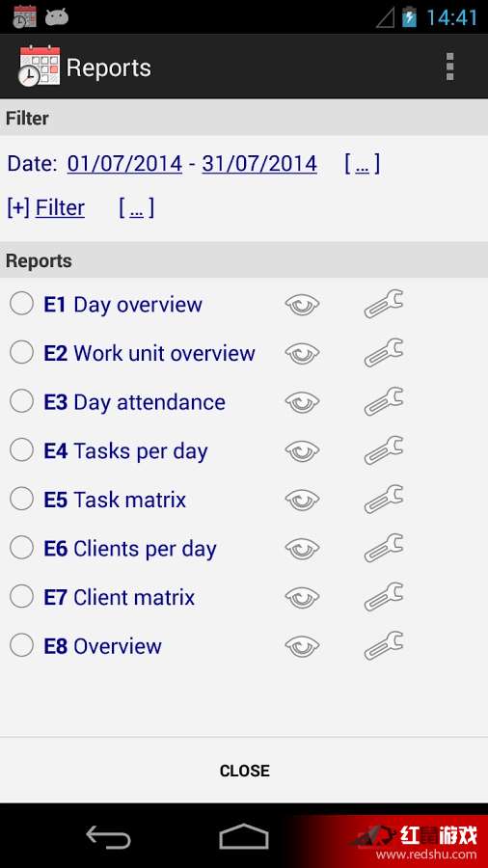Expand the [+] Filter options
This screenshot has height=868, width=488.
click(x=46, y=208)
